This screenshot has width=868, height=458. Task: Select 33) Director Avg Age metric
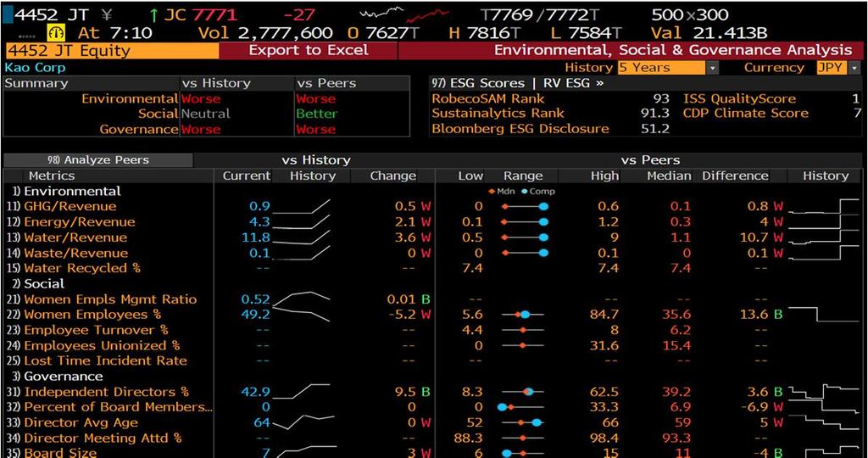[x=73, y=422]
